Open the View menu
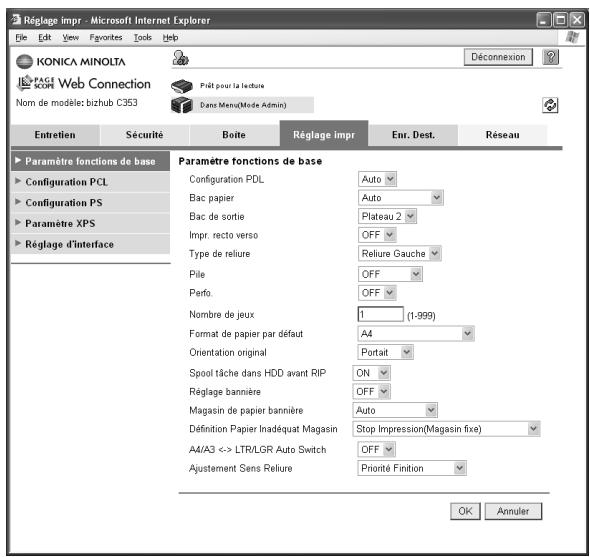The height and width of the screenshot is (557, 590). tap(70, 37)
